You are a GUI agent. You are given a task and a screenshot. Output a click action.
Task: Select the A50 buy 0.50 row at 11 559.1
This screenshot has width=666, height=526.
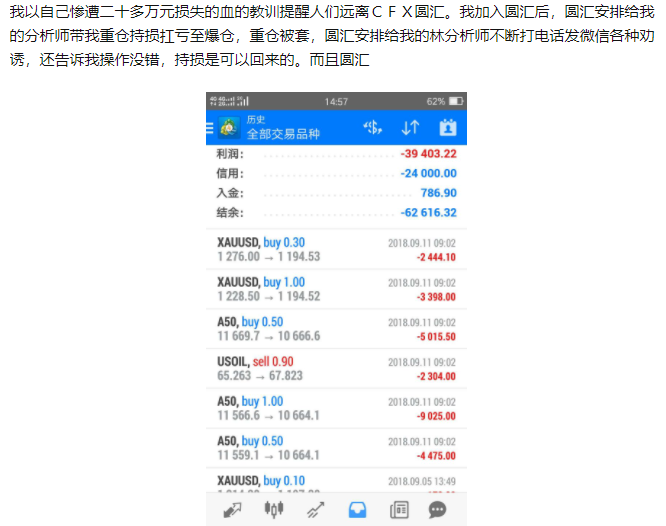pyautogui.click(x=336, y=448)
